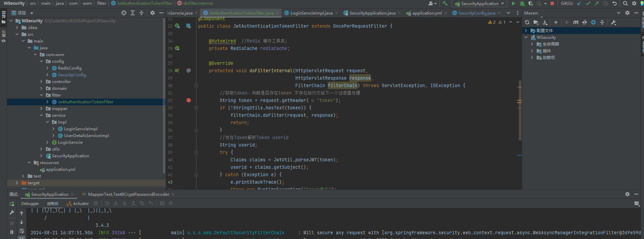
Task: Roll back changes with undo arrow
Action: pos(614,3)
